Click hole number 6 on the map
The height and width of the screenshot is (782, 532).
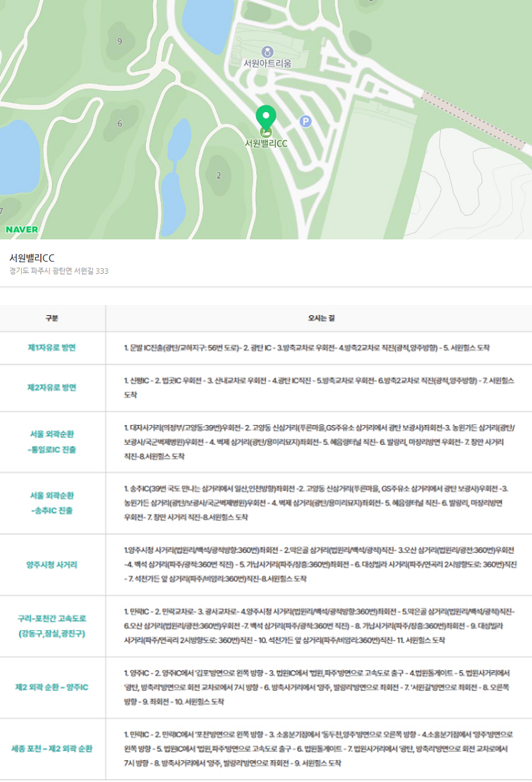coord(120,123)
